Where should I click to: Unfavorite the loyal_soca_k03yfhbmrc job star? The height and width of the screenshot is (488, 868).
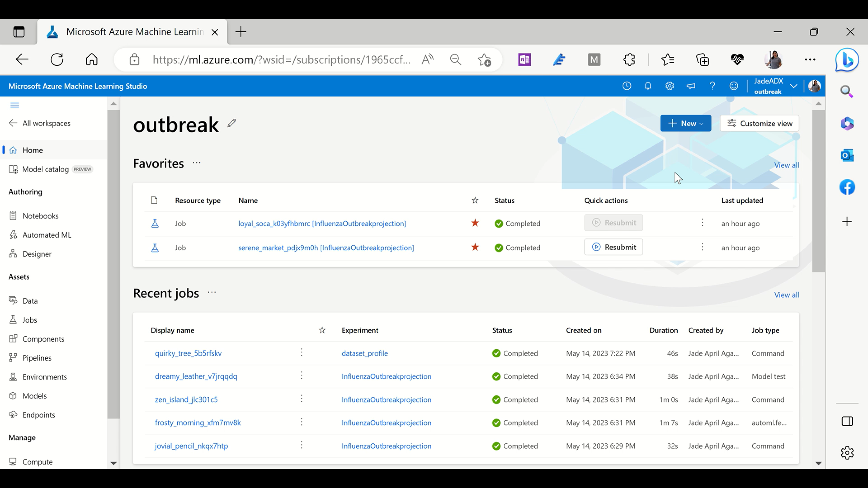(475, 223)
